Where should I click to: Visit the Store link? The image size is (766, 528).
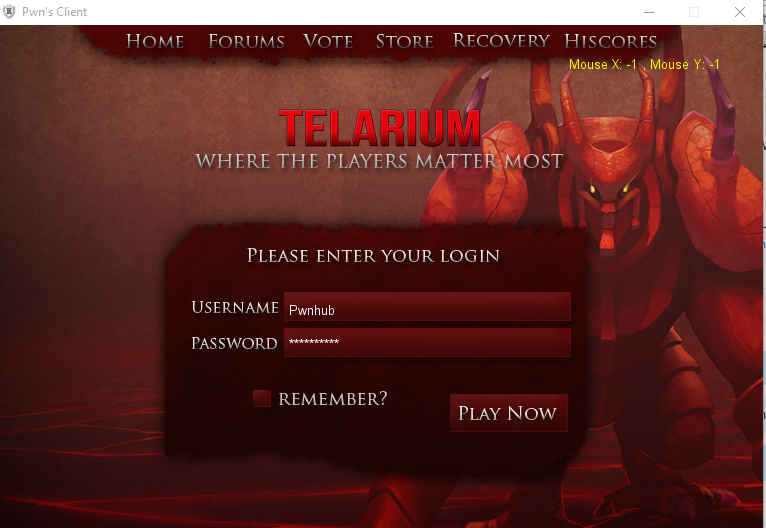404,41
